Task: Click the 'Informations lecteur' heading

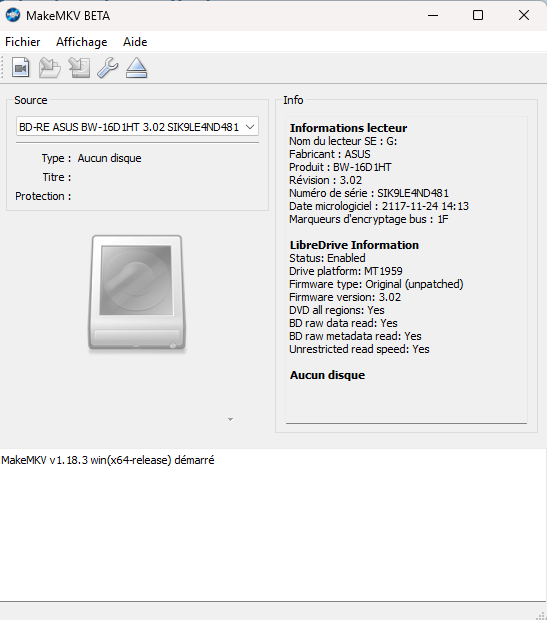Action: click(348, 128)
